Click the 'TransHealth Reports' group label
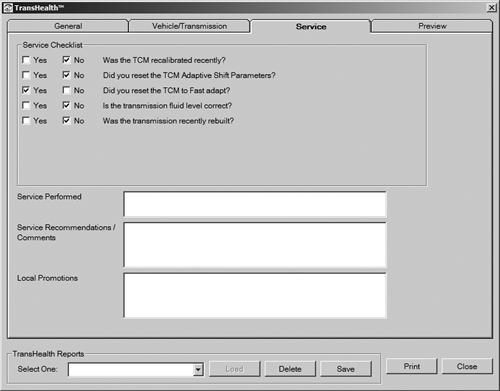This screenshot has height=391, width=500. tap(48, 354)
